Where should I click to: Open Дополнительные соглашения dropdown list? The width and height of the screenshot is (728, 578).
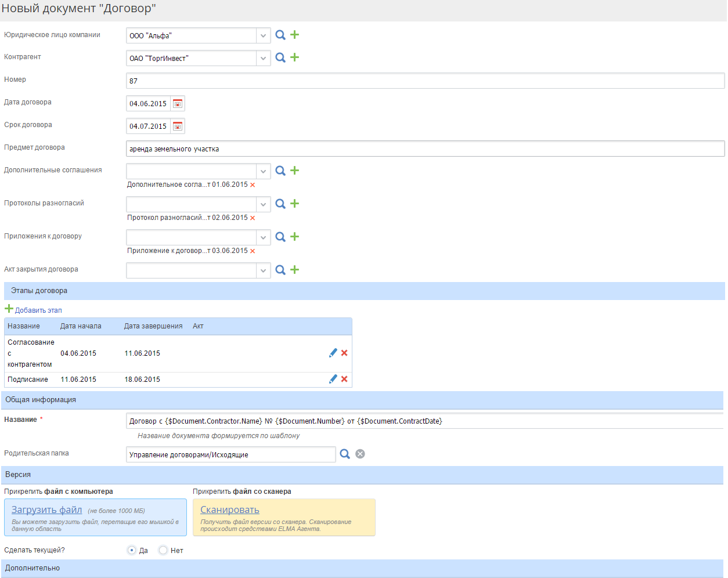(263, 171)
